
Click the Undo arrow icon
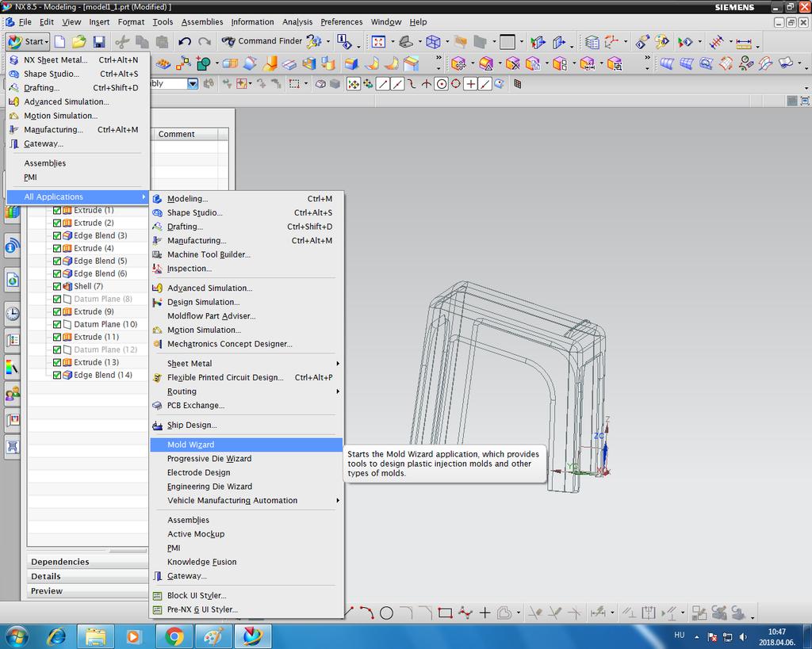coord(185,41)
